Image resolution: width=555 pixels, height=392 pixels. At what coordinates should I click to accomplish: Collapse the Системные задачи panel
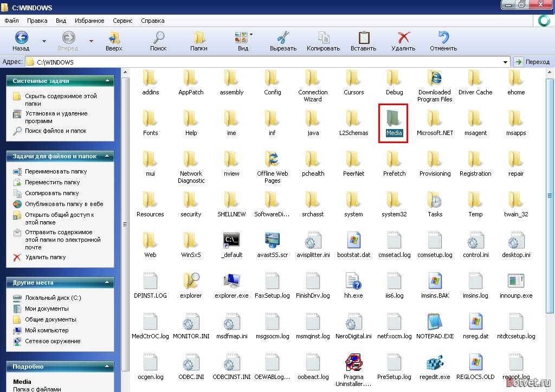(x=108, y=81)
